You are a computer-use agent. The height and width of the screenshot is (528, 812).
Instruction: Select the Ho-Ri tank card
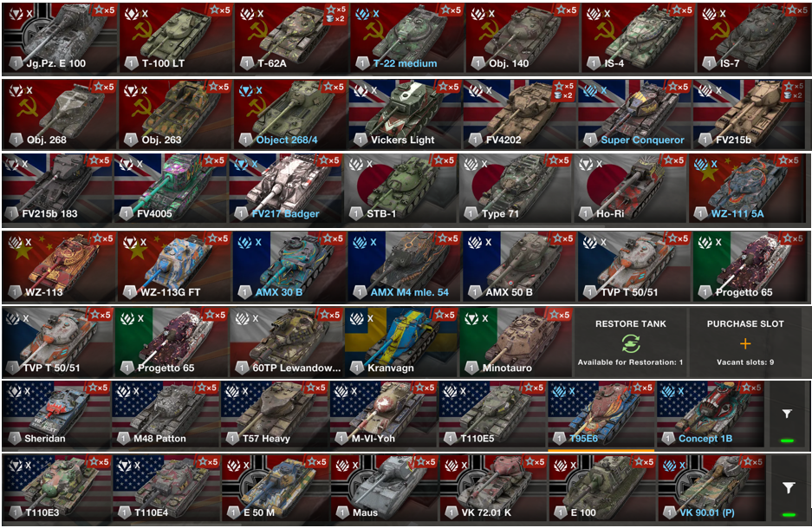click(630, 189)
